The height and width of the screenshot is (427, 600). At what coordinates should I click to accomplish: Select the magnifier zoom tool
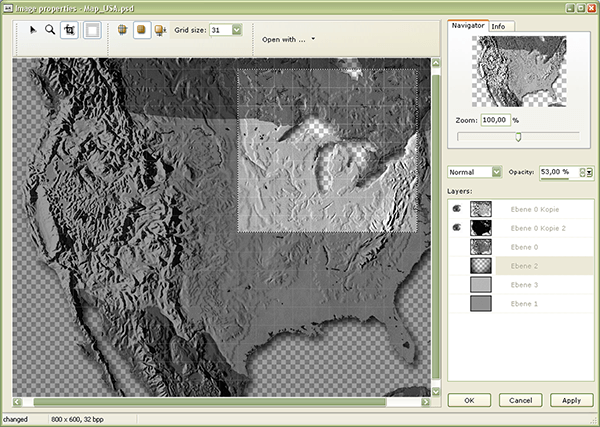[50, 30]
